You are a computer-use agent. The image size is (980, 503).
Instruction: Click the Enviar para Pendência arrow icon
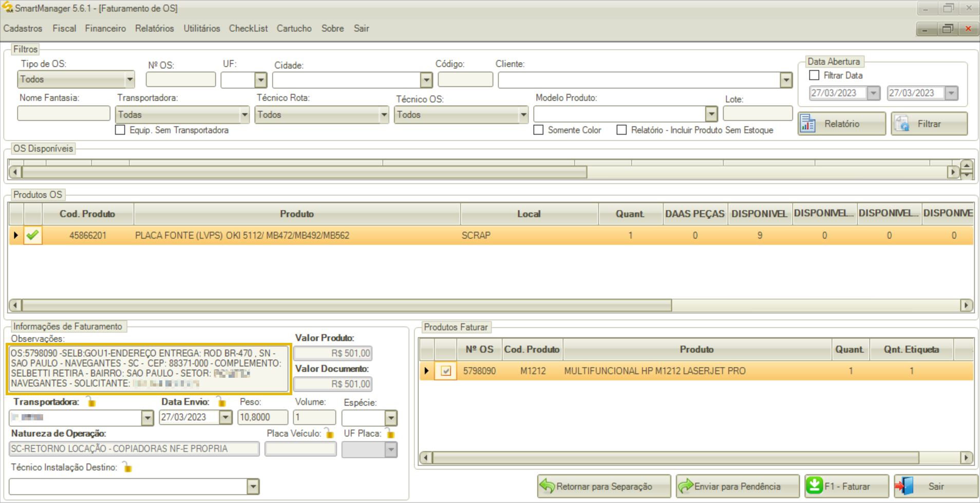(686, 486)
